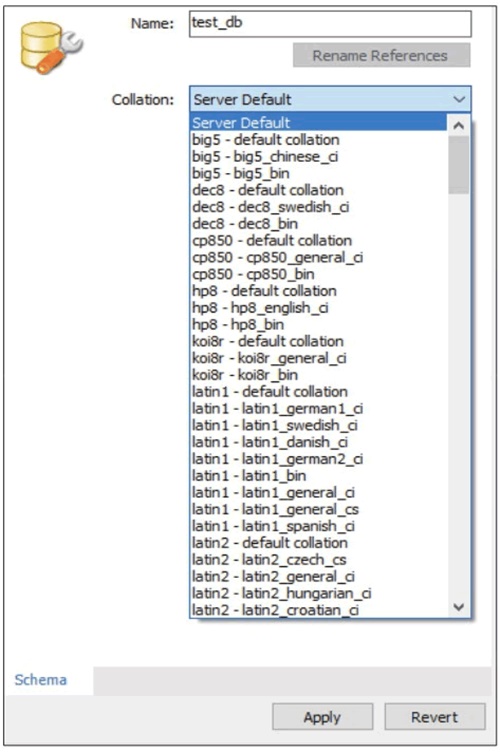The width and height of the screenshot is (500, 752).
Task: Click the Revert button
Action: pos(435,717)
